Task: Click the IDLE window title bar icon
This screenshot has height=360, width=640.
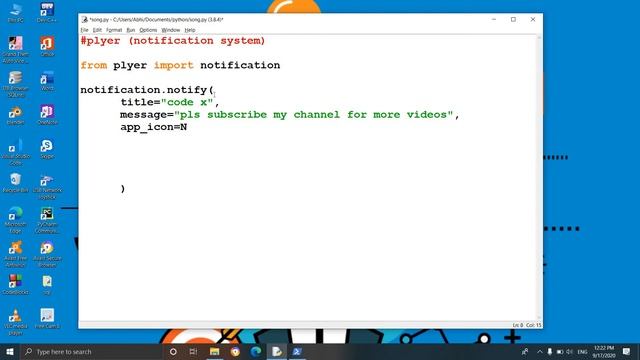Action: click(84, 20)
